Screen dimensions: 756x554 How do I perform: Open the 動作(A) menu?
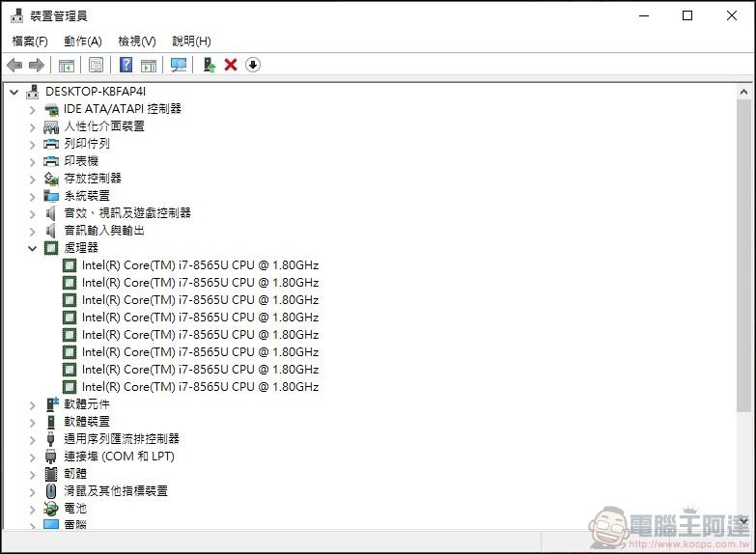point(83,42)
